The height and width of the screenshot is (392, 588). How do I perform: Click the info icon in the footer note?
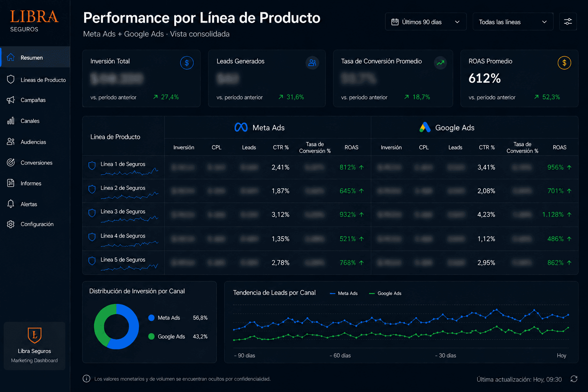pyautogui.click(x=87, y=379)
